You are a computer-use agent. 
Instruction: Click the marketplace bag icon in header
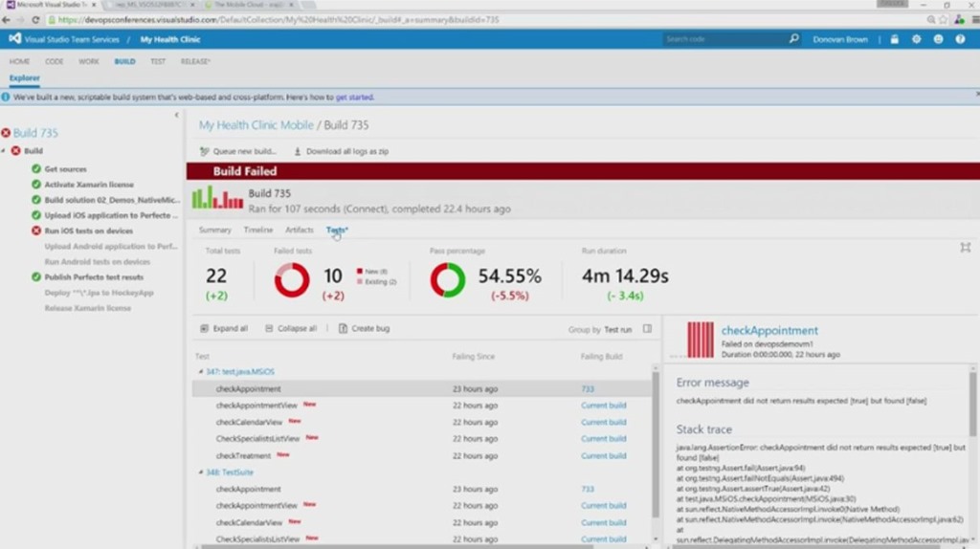(894, 39)
